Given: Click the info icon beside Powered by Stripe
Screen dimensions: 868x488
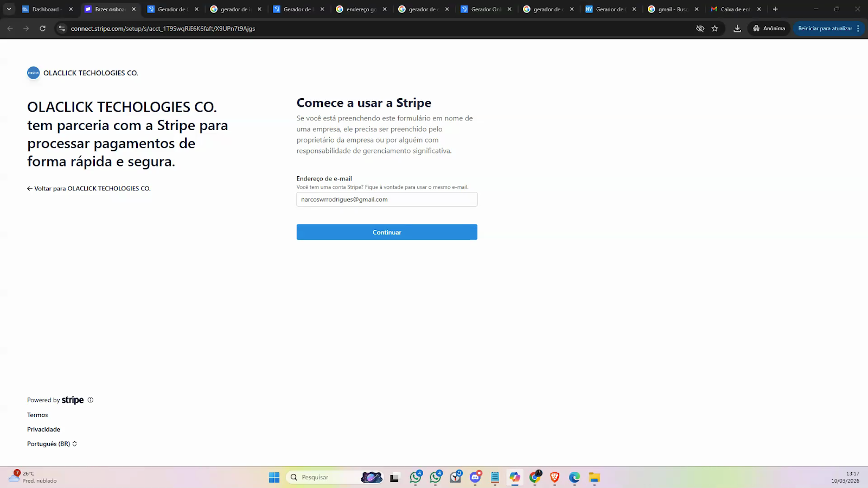Looking at the screenshot, I should (x=91, y=400).
